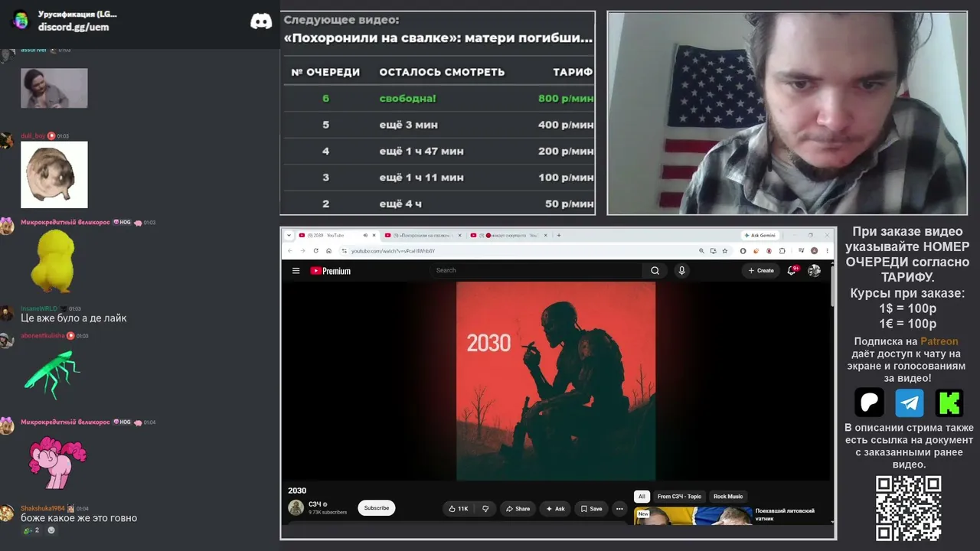Open the green mantis sticker in chat
Image resolution: width=980 pixels, height=551 pixels.
(x=52, y=373)
